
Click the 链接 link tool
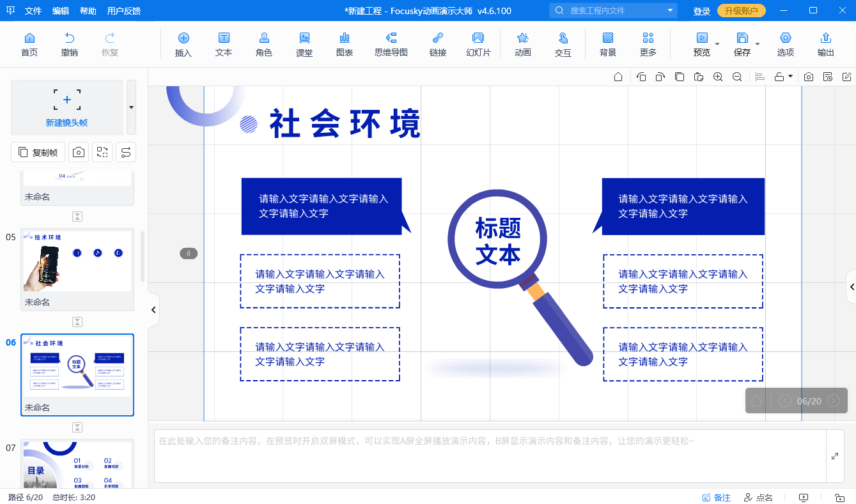point(438,44)
